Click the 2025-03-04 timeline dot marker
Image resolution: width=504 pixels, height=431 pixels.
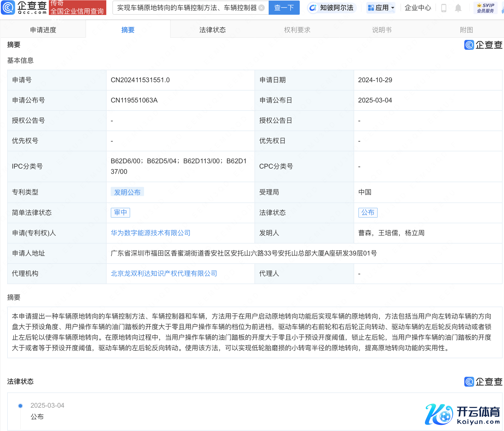coord(20,406)
